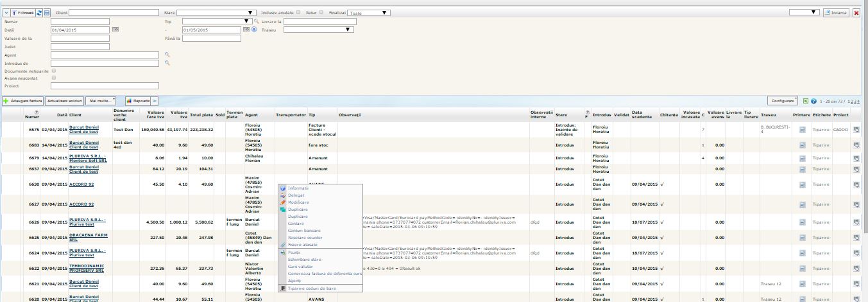This screenshot has height=302, width=868.
Task: Click the red X close filter icon
Action: (856, 13)
